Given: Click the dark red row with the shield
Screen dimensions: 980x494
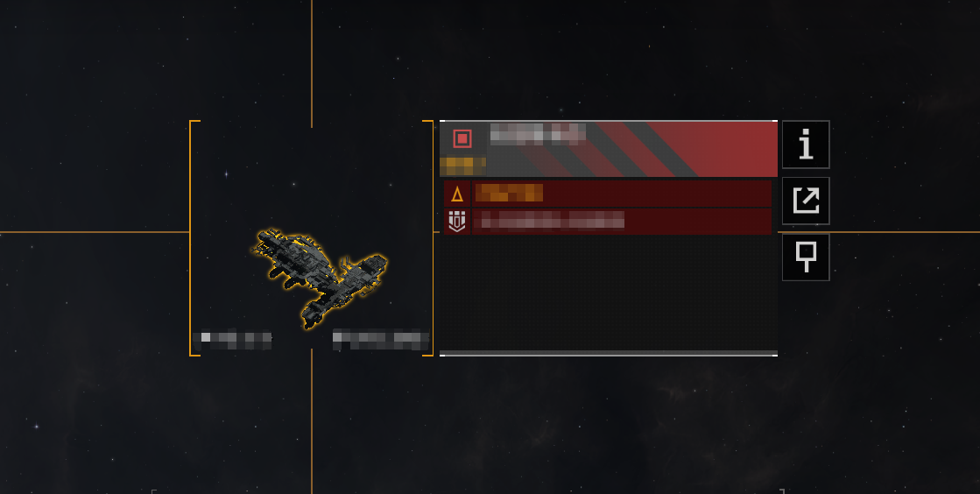Looking at the screenshot, I should click(608, 222).
